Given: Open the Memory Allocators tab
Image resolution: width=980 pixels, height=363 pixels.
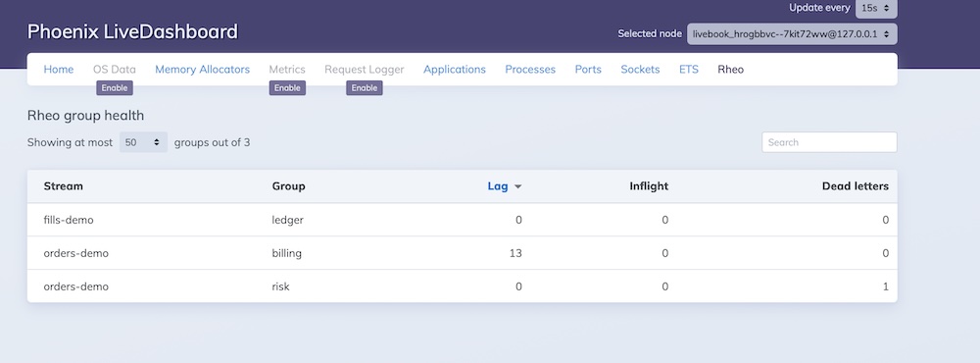Looking at the screenshot, I should [x=202, y=70].
